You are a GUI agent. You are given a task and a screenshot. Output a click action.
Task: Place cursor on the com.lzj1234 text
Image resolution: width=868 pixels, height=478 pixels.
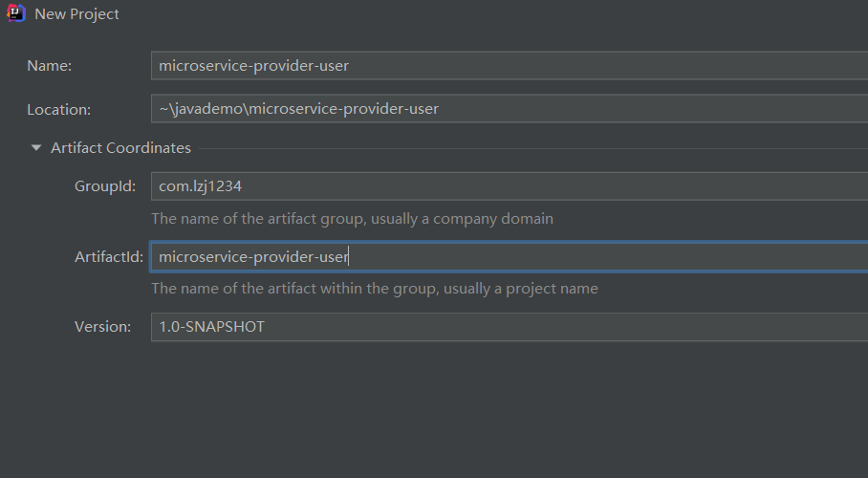point(201,186)
